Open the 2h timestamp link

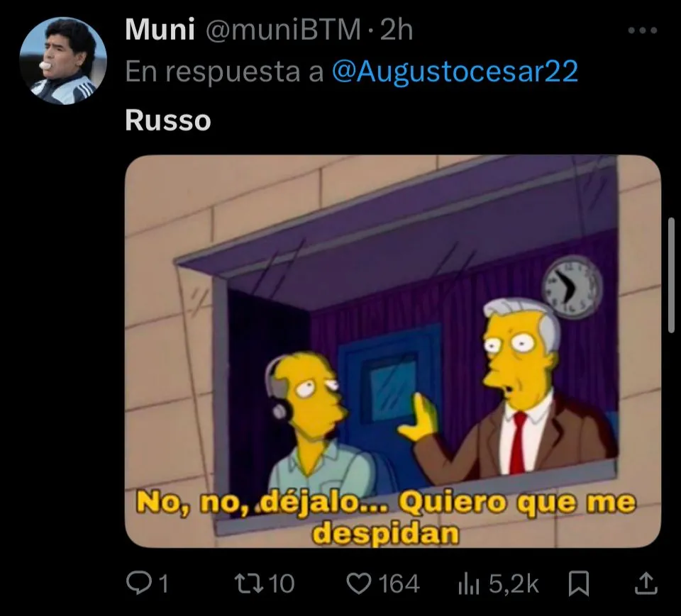coord(396,30)
